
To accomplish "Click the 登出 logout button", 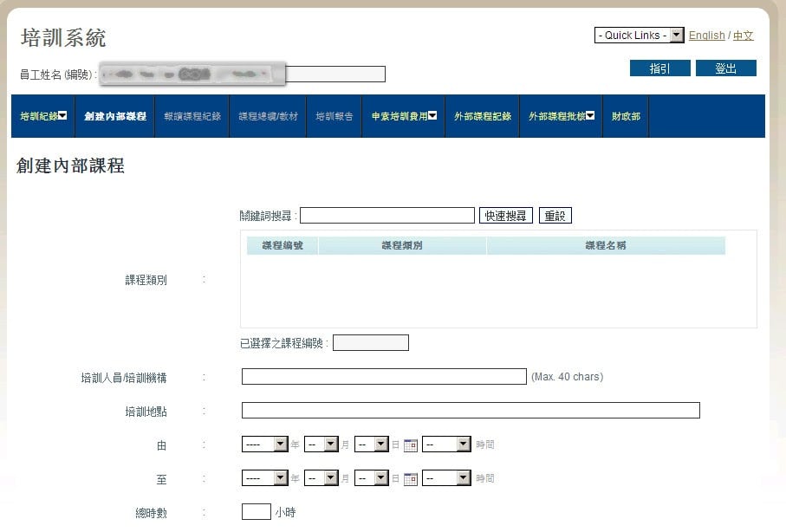I will click(x=726, y=68).
